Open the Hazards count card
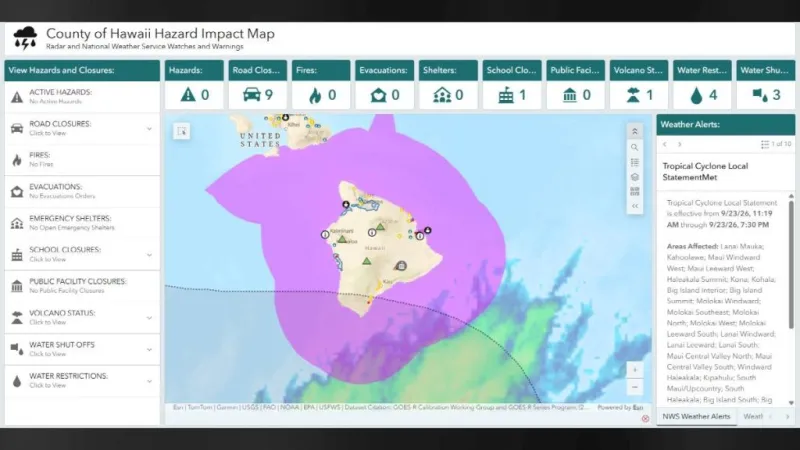 [x=194, y=84]
